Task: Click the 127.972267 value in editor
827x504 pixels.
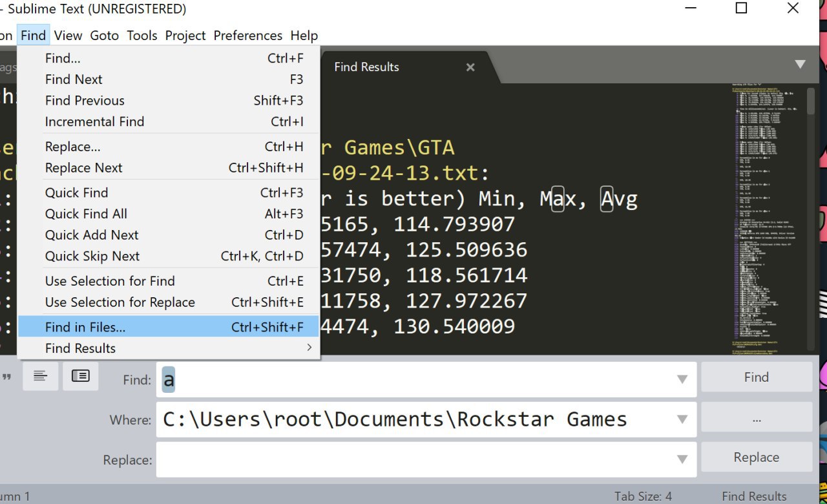Action: pos(466,301)
